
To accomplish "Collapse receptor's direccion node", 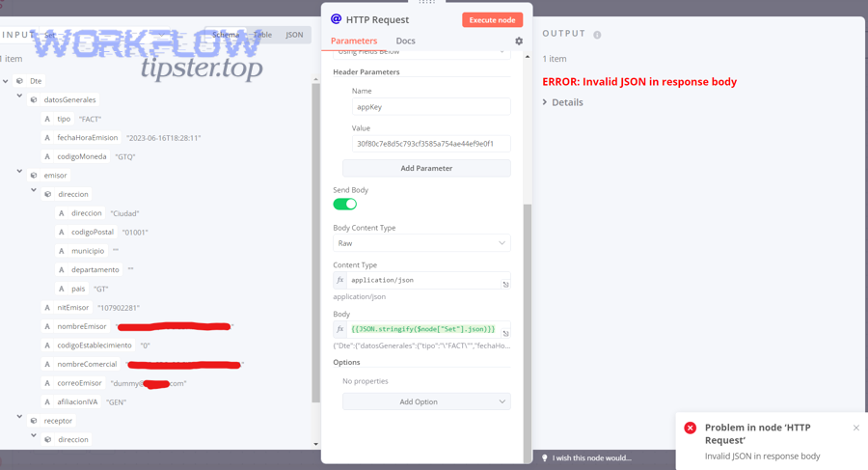I will (x=33, y=435).
